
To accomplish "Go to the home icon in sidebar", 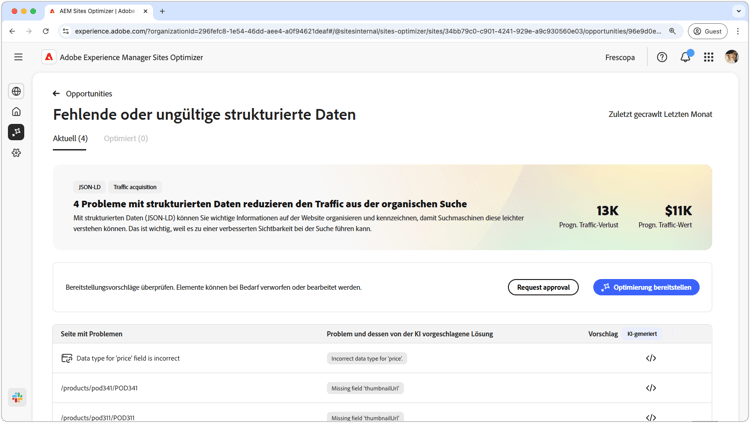I will (16, 111).
